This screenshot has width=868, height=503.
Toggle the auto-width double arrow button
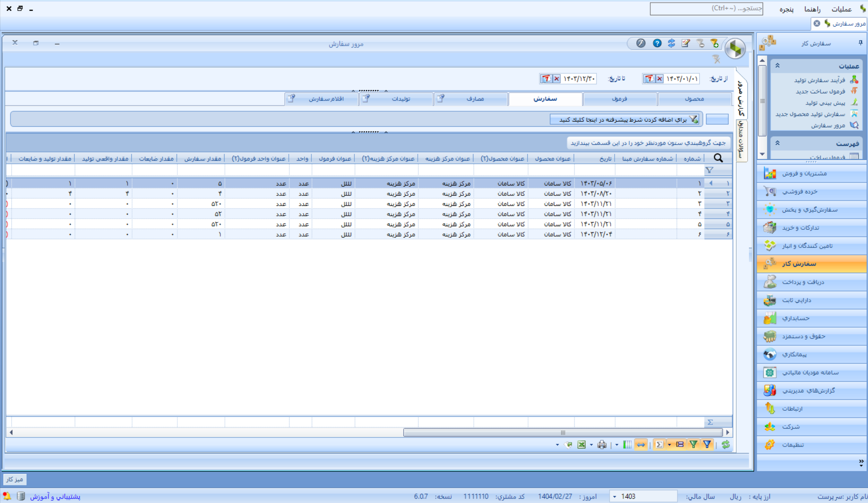641,445
